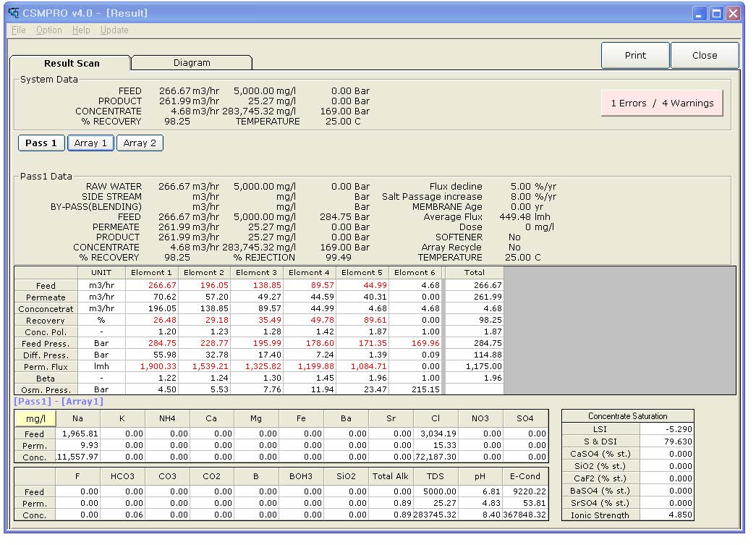Select the LSI value in Concentrate Saturation
The image size is (756, 545).
click(x=678, y=428)
